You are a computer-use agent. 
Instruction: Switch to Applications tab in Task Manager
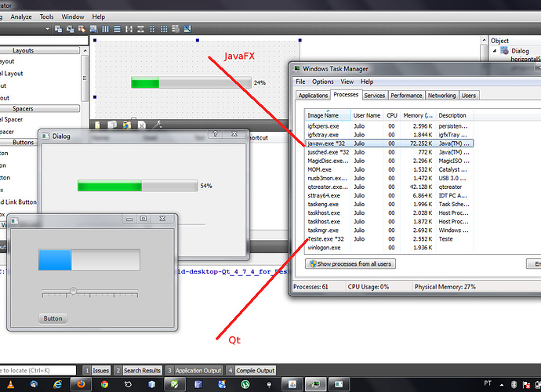313,96
